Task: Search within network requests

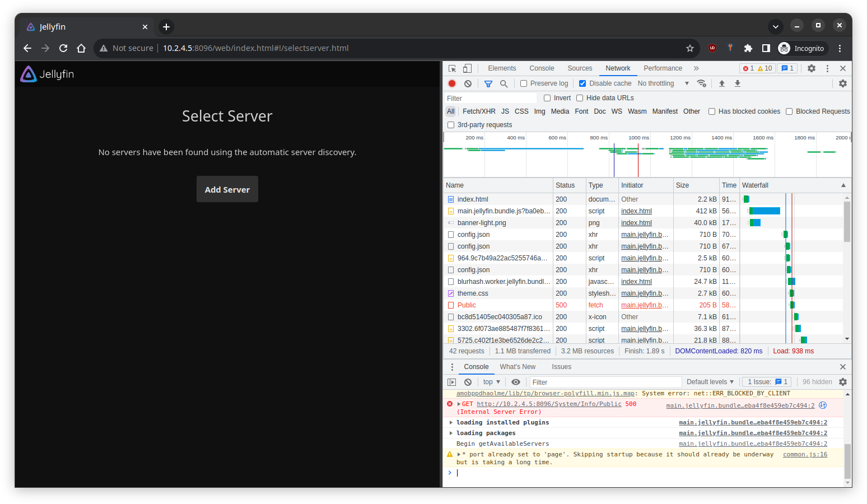Action: [x=504, y=83]
